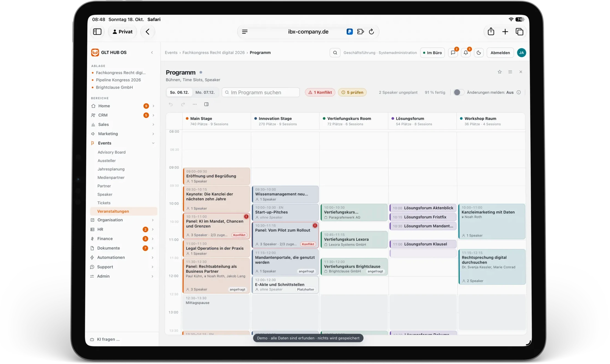Switch to the Mo. 07.12. day tab

pyautogui.click(x=205, y=92)
